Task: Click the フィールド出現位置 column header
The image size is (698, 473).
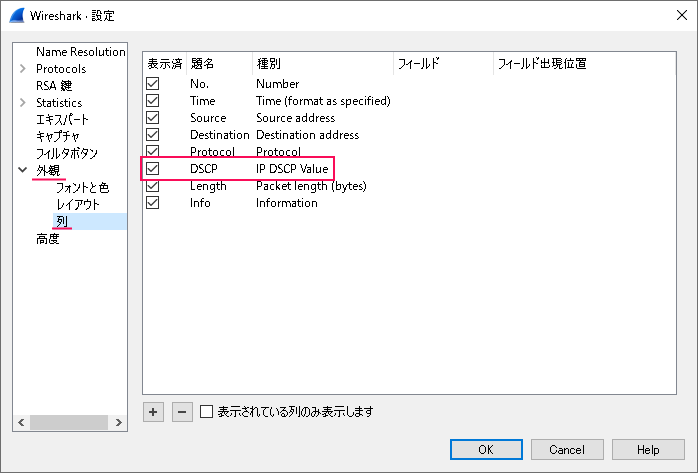Action: 585,64
